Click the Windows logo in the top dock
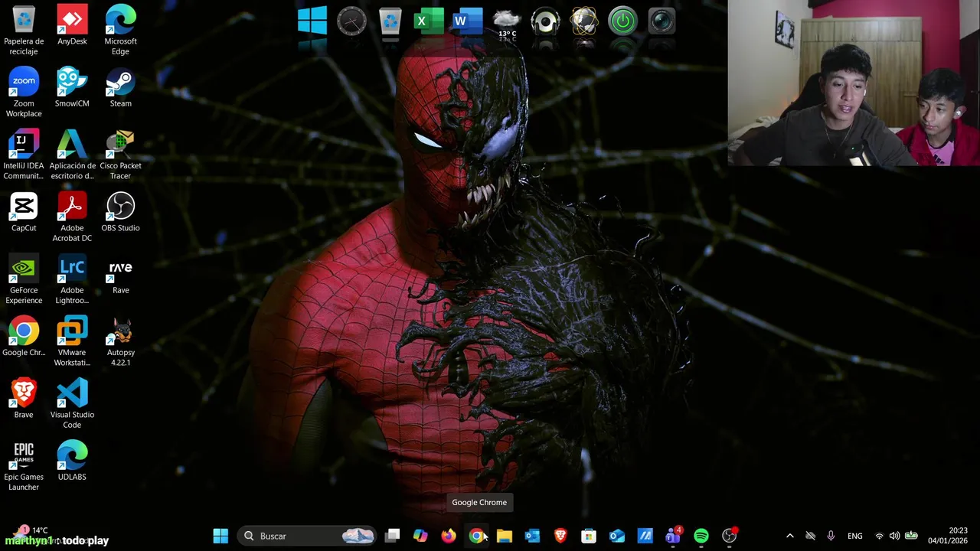This screenshot has width=980, height=551. point(312,21)
